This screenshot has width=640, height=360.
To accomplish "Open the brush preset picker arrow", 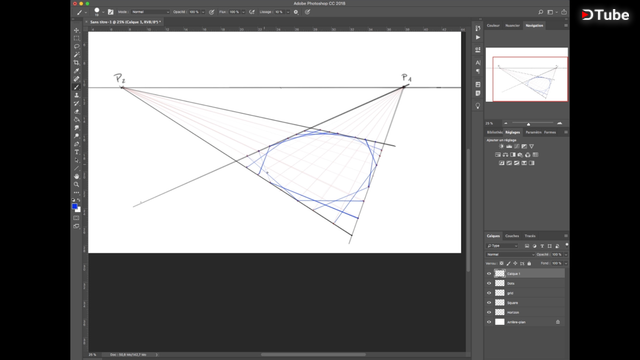I will pos(103,12).
